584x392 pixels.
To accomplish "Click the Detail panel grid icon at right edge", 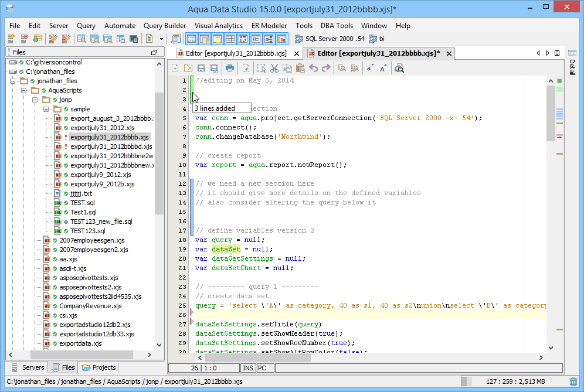I will (x=572, y=53).
